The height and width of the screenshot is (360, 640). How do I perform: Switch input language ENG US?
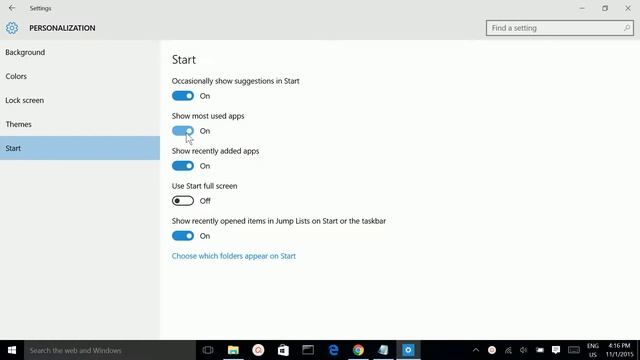click(x=593, y=350)
